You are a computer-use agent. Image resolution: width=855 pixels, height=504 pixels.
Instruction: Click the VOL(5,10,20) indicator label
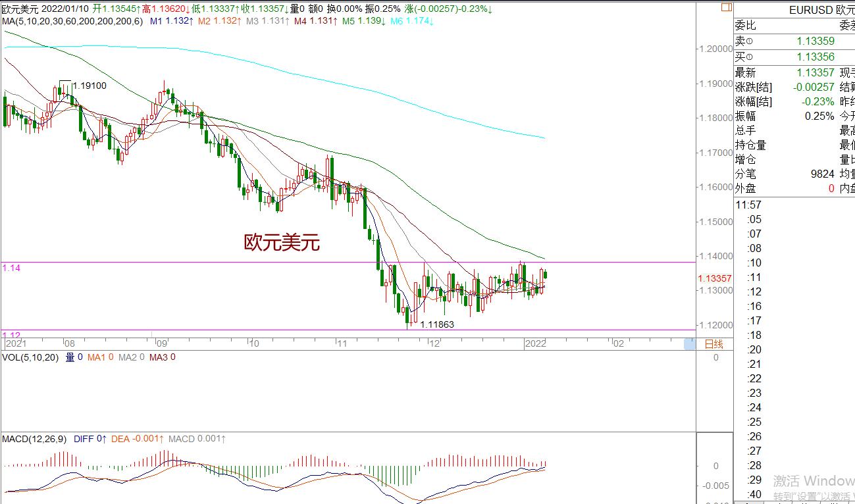(30, 357)
